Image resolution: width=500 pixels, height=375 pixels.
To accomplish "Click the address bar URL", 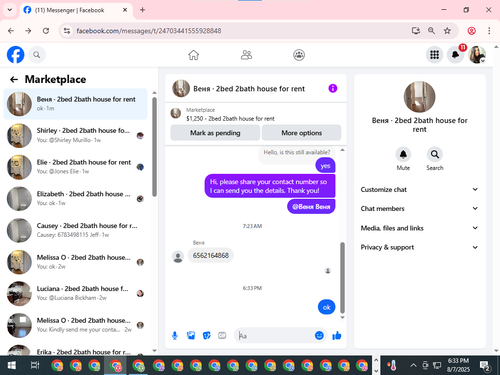I will pos(149,31).
